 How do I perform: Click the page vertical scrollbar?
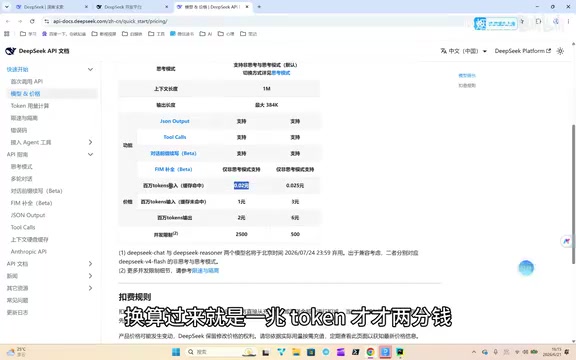click(x=573, y=194)
